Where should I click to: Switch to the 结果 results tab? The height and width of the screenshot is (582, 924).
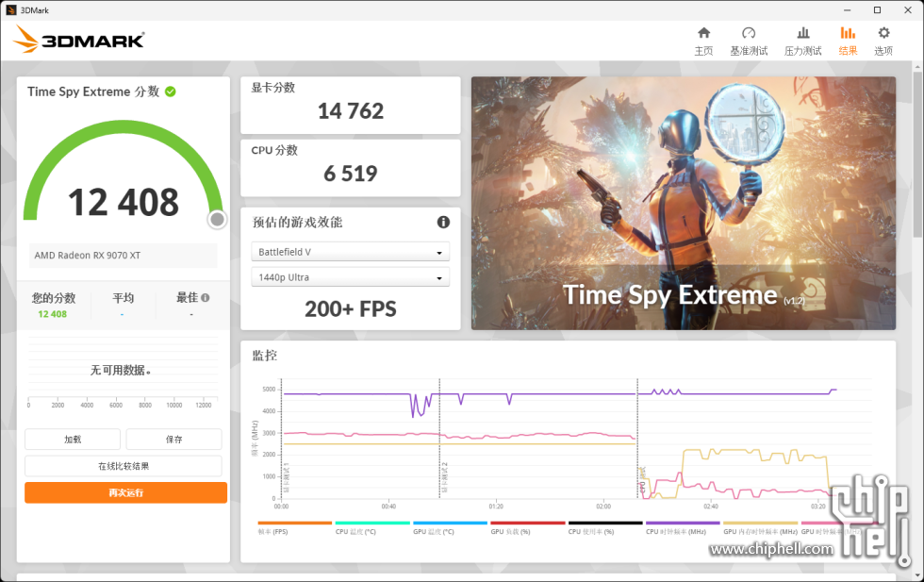[848, 42]
